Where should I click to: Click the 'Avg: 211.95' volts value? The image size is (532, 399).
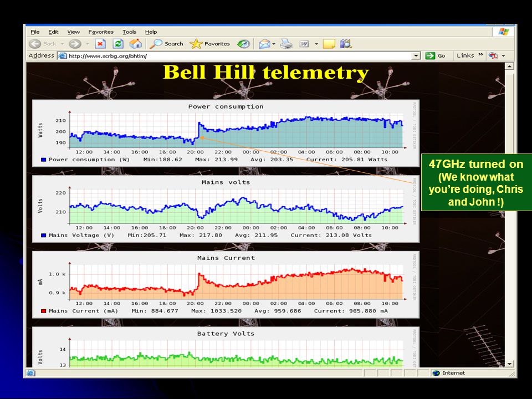coord(257,235)
